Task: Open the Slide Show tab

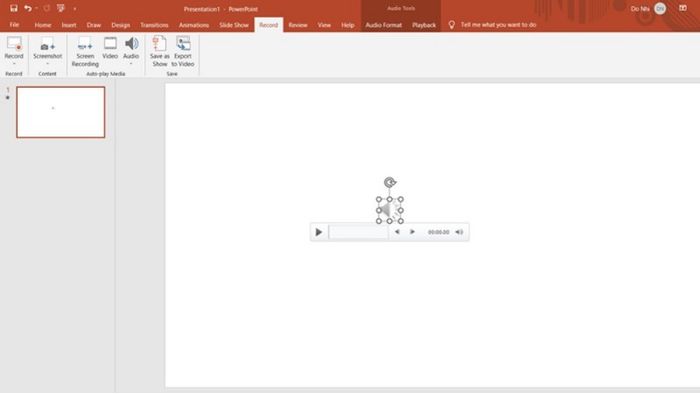Action: (234, 25)
